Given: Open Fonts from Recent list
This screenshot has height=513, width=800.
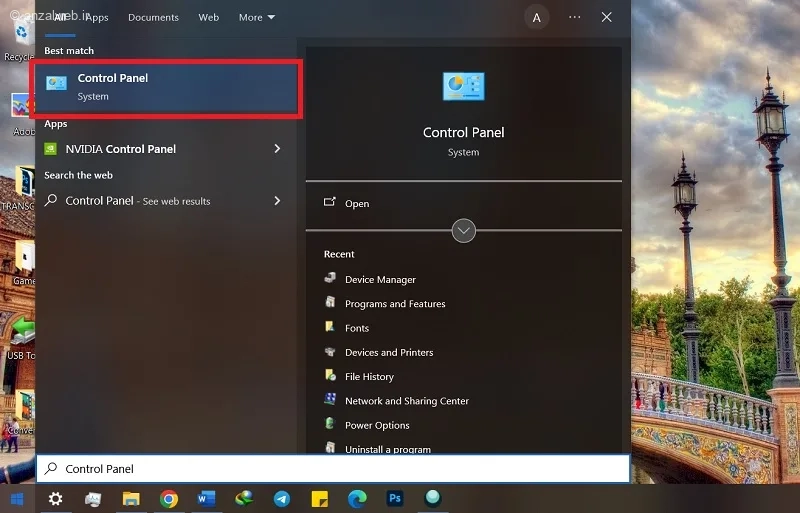Looking at the screenshot, I should (x=357, y=328).
